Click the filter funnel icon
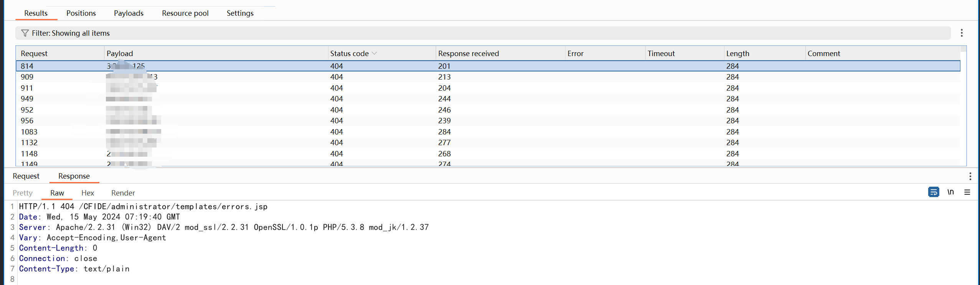The image size is (980, 285). [x=25, y=33]
